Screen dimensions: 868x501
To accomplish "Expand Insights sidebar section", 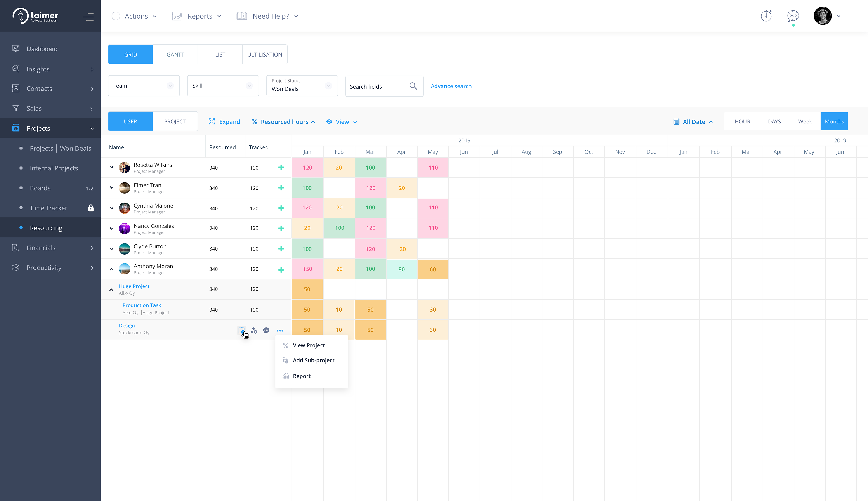I will (x=50, y=69).
